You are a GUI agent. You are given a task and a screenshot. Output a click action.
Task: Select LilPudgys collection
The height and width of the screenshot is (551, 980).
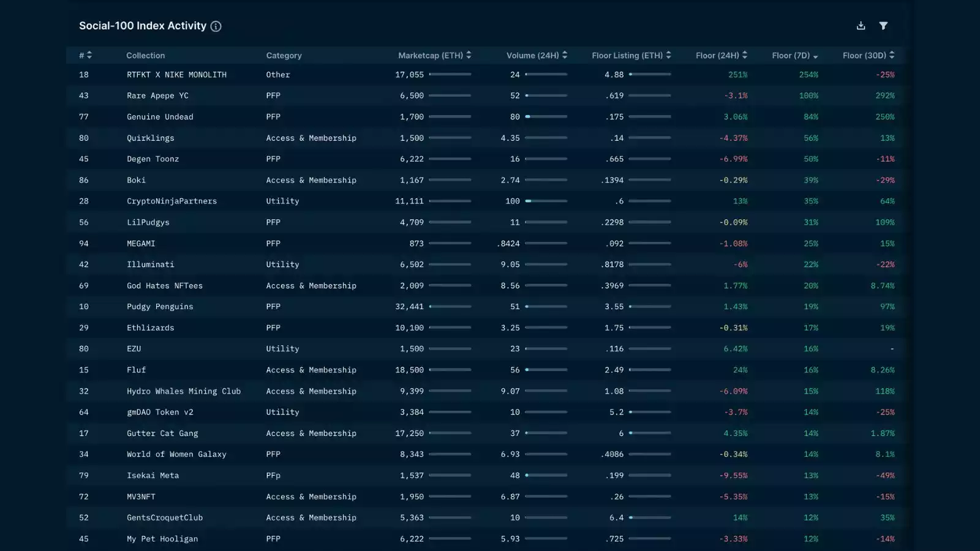point(148,222)
